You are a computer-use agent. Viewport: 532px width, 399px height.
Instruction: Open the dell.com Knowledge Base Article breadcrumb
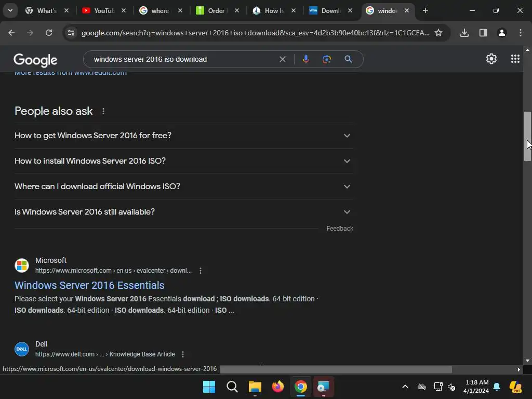(x=105, y=354)
